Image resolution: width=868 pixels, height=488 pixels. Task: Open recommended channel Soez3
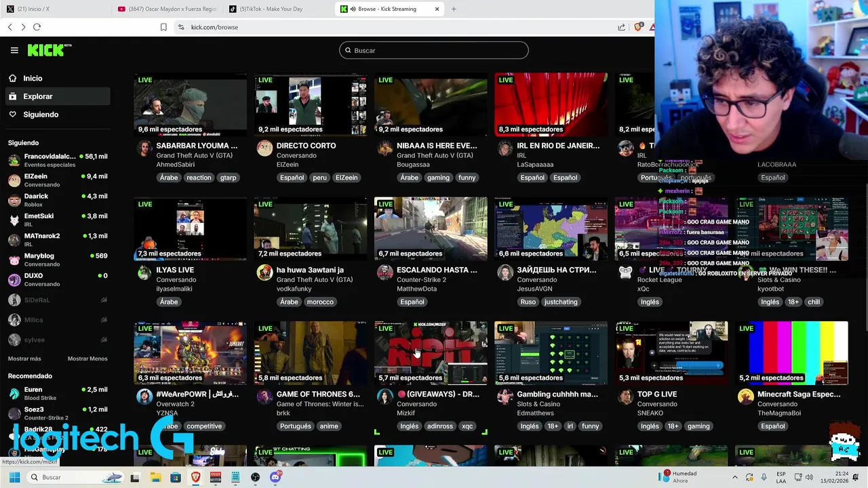click(58, 413)
